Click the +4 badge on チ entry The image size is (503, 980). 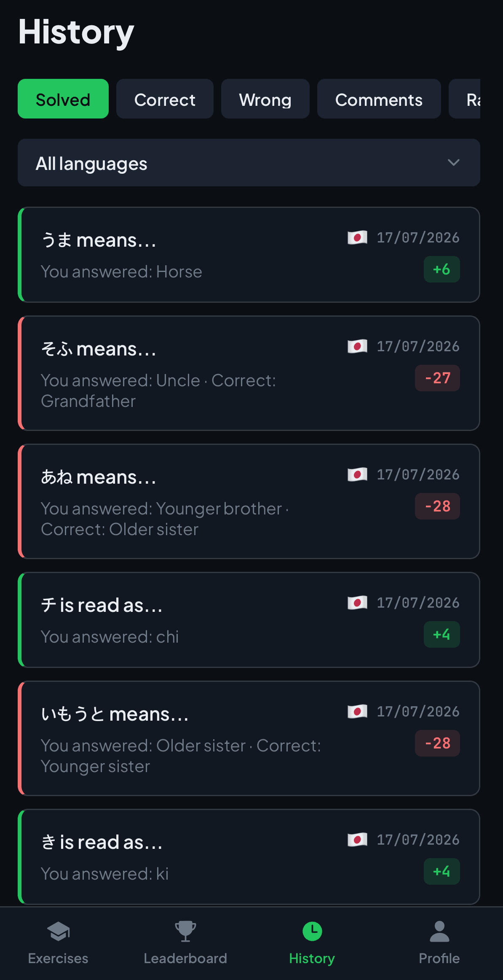[441, 634]
